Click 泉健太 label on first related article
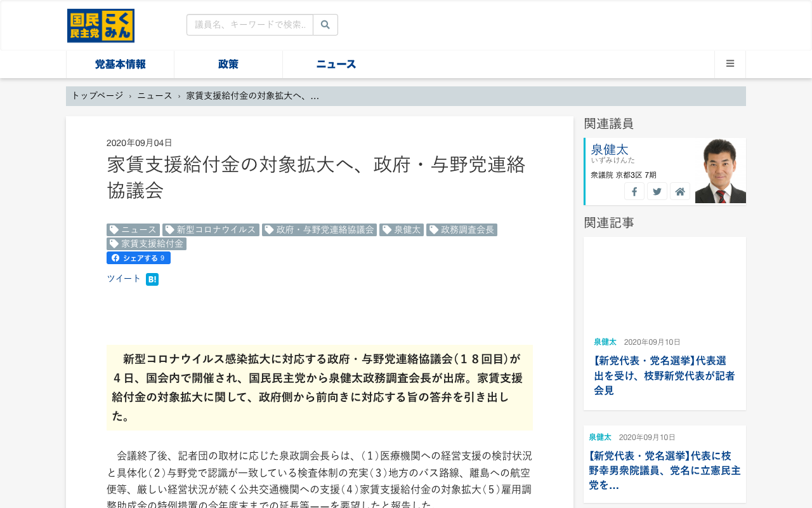 coord(605,342)
